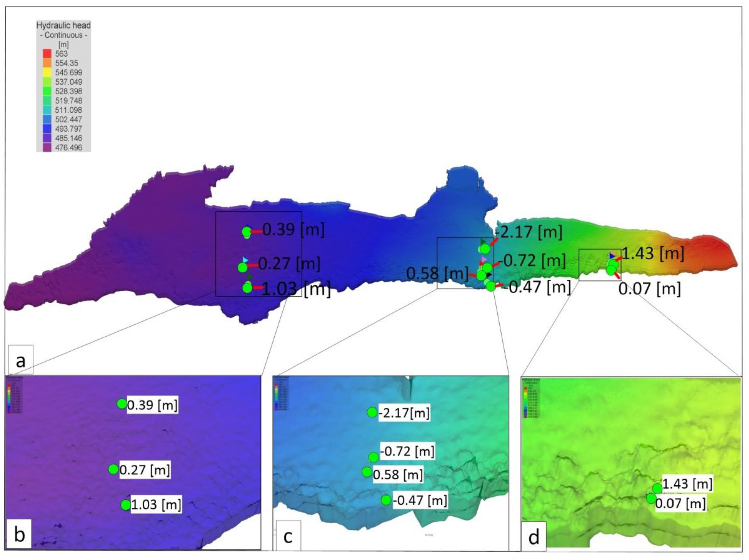Click the orange 554.35 legend swatch

(x=47, y=63)
